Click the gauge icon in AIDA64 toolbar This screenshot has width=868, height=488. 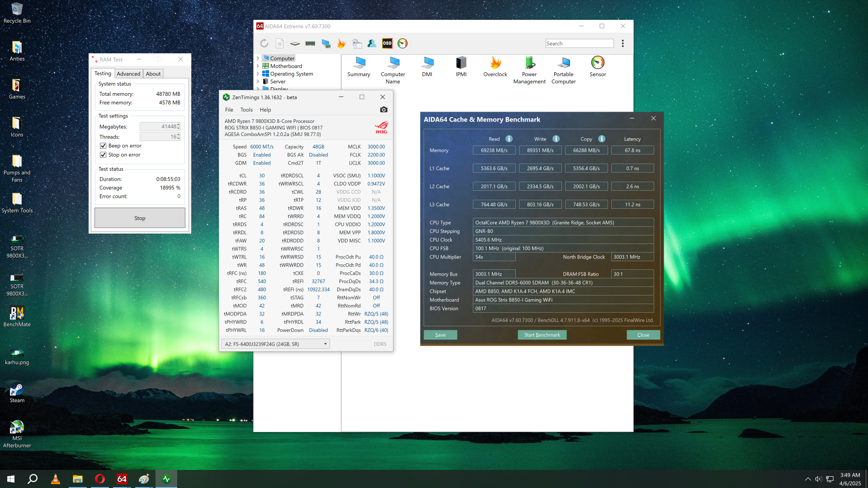(403, 43)
